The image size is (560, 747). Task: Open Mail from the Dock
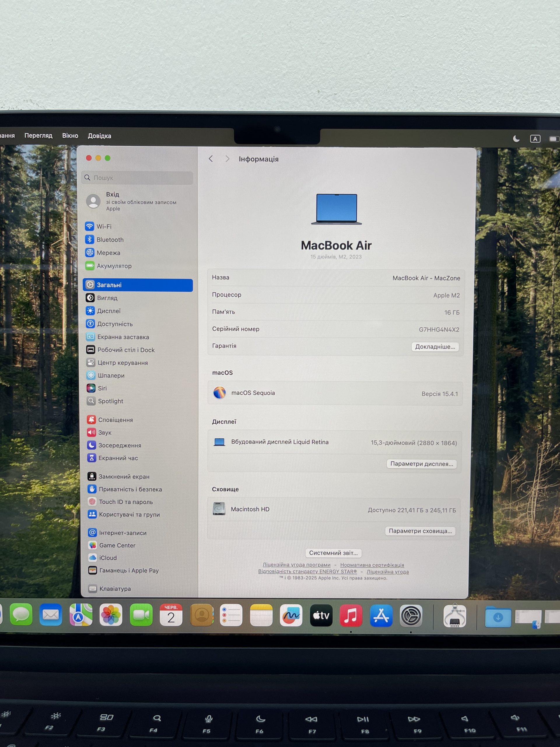click(x=51, y=615)
